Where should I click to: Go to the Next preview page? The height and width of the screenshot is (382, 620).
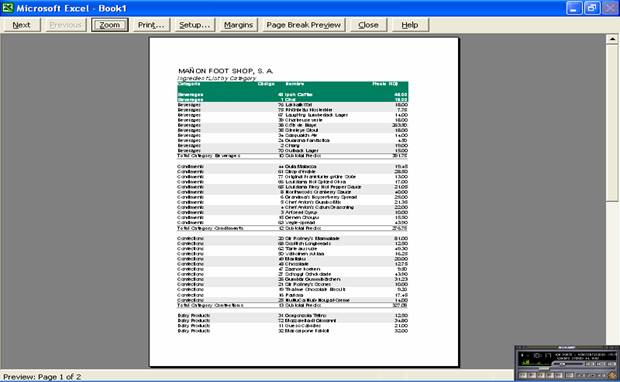tap(21, 25)
